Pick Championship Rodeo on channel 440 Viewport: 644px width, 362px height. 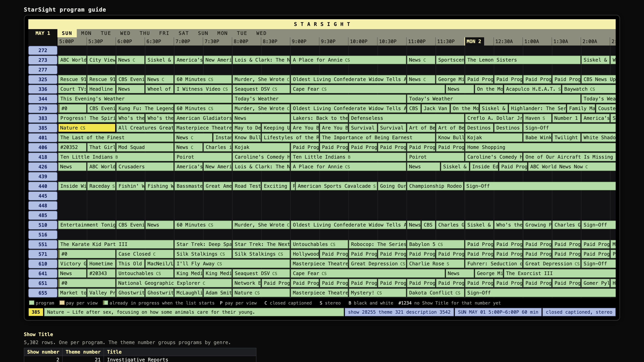435,186
